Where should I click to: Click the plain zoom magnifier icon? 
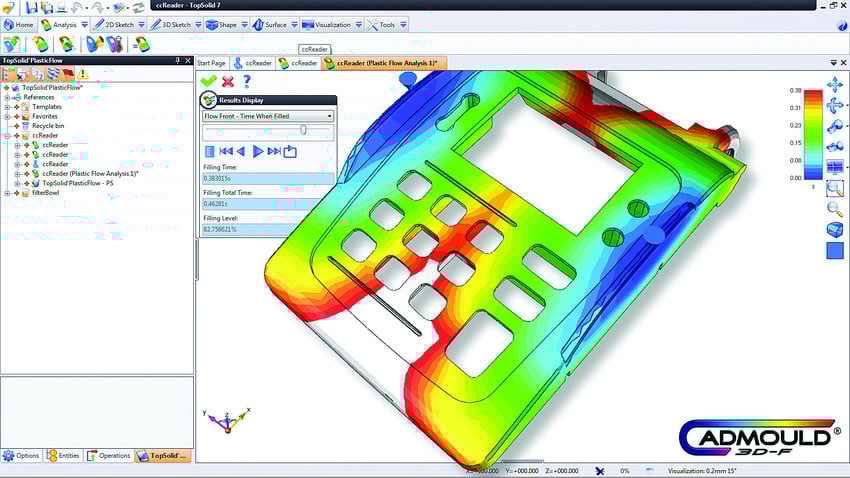coord(835,209)
